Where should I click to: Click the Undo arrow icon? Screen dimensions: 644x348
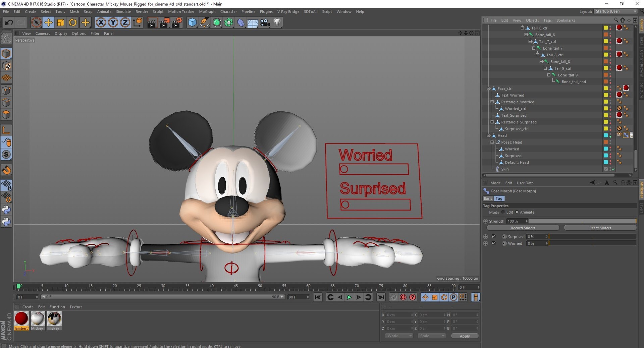click(9, 22)
